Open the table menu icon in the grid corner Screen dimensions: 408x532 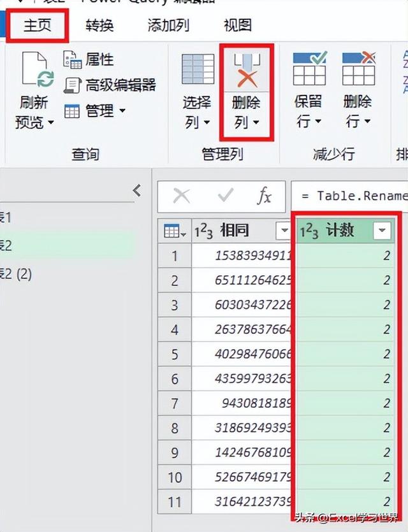point(175,231)
